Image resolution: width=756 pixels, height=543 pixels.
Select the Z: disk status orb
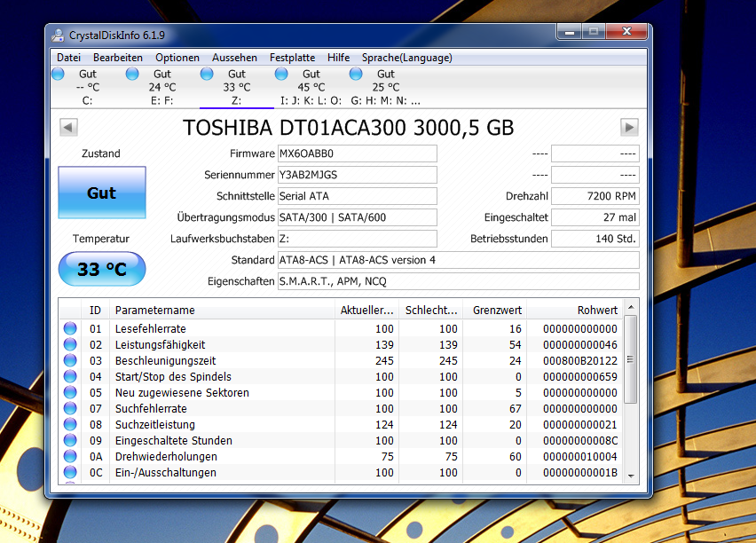coord(207,74)
